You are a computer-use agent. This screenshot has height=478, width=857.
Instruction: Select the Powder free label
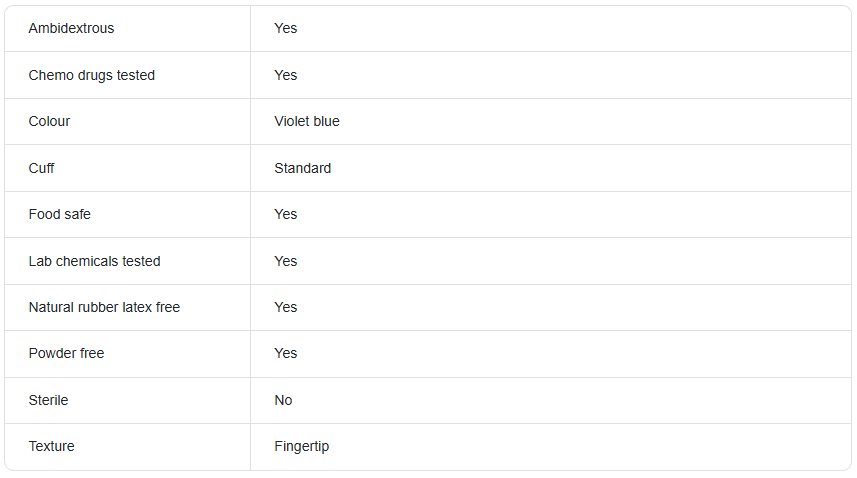(66, 353)
